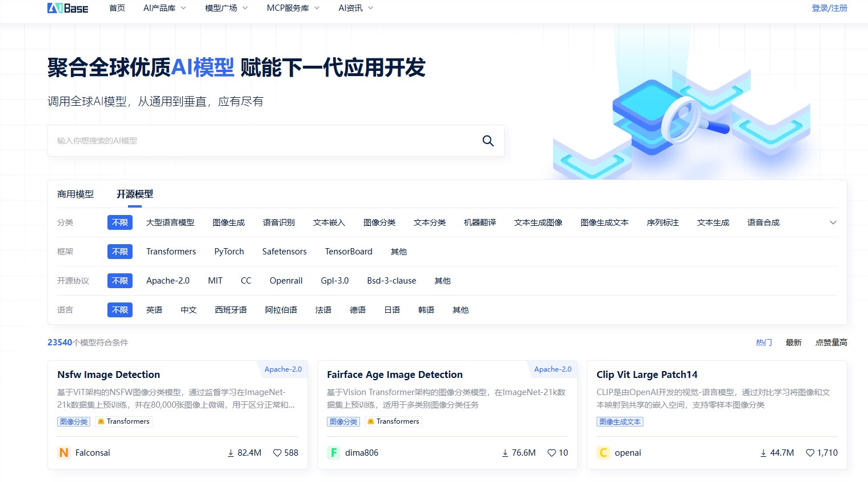Click the search magnifier icon

pyautogui.click(x=487, y=140)
